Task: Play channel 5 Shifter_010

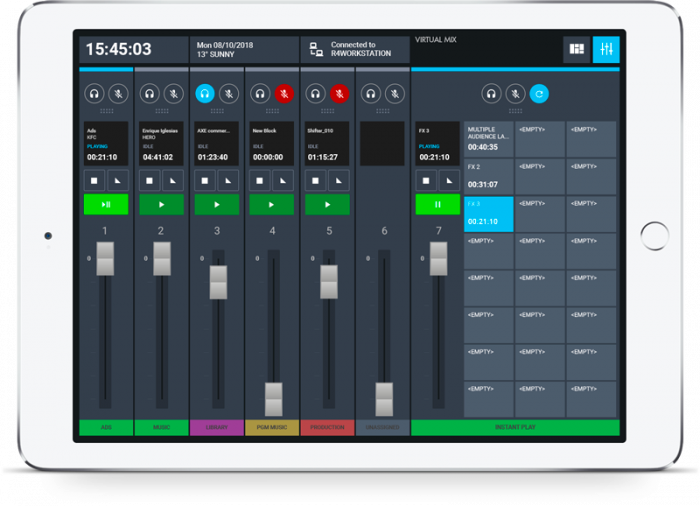Action: coord(328,205)
